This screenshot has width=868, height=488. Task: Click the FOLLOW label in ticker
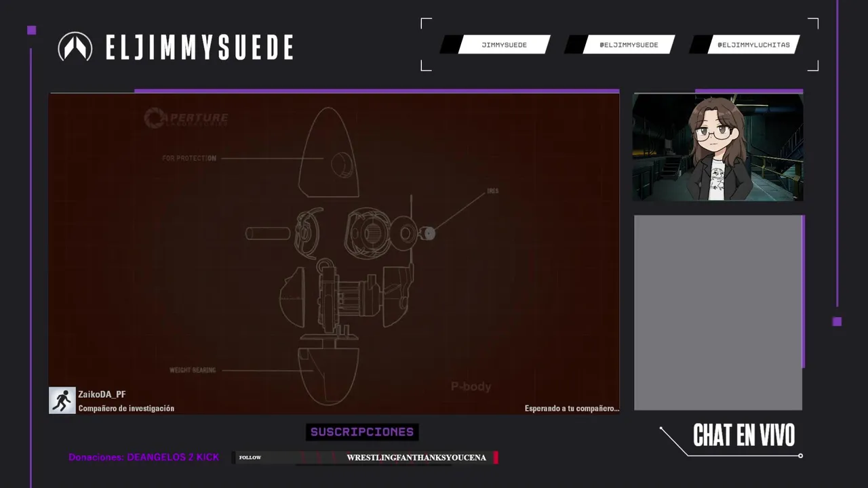coord(250,457)
